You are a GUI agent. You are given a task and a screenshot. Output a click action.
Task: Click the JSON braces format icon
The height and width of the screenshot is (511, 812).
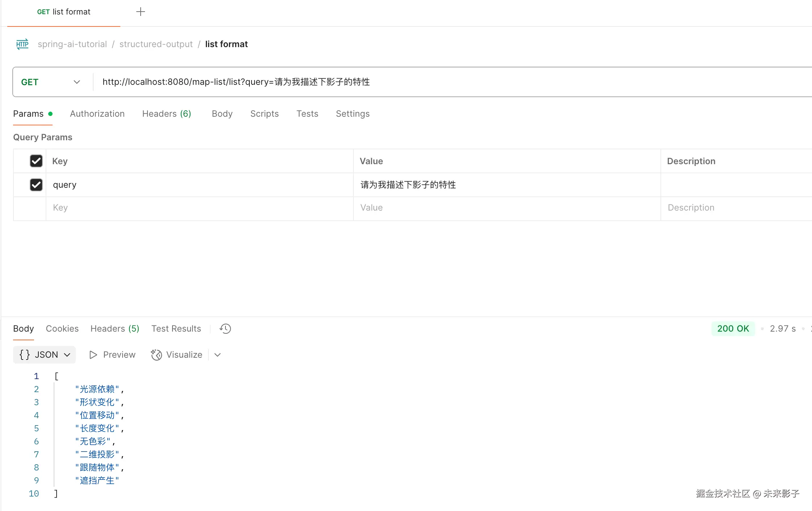pyautogui.click(x=24, y=355)
